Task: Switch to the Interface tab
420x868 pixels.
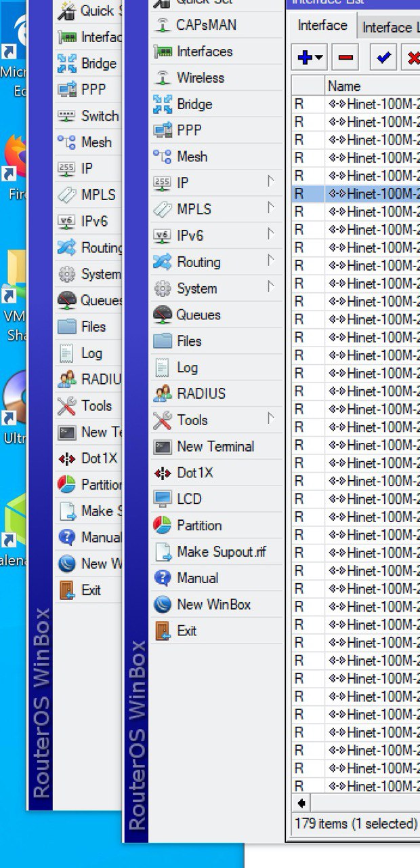Action: point(322,26)
